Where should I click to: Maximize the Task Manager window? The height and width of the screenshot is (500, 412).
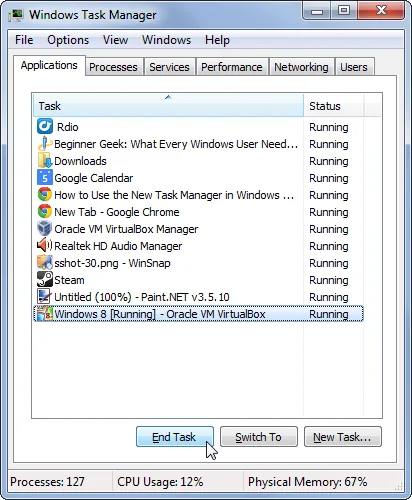[x=344, y=11]
